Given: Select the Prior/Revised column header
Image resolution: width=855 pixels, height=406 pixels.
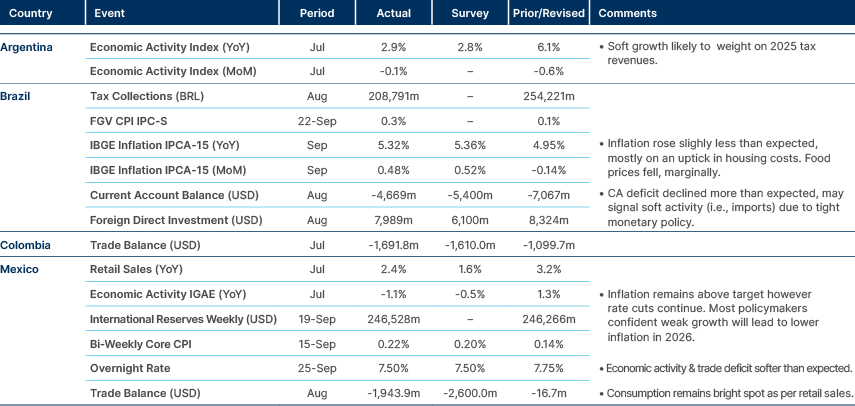Looking at the screenshot, I should click(550, 14).
